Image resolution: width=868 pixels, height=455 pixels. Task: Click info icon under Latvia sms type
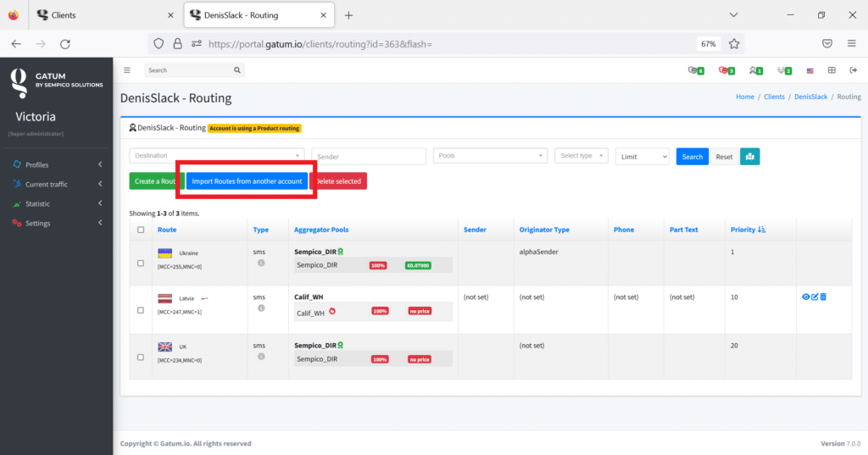(x=261, y=308)
